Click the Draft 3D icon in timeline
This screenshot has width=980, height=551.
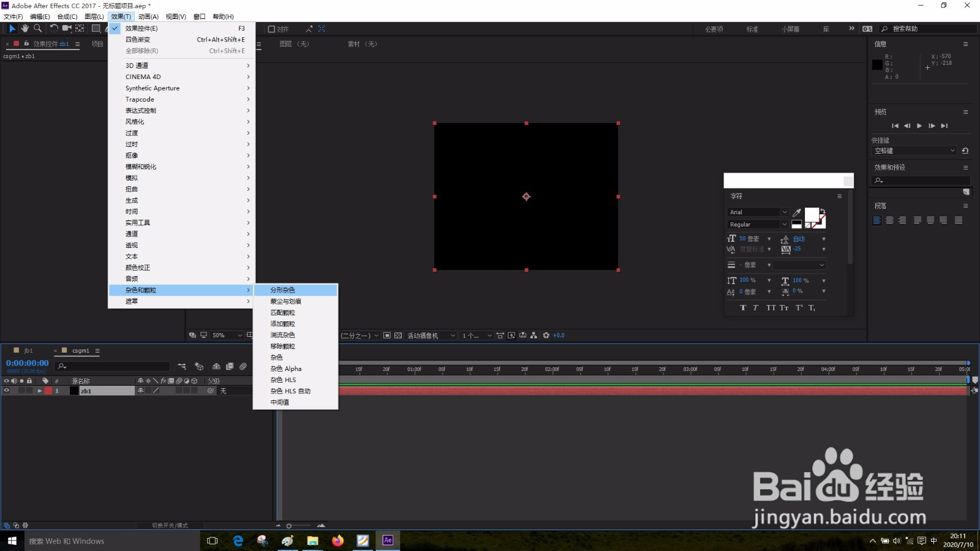(199, 366)
